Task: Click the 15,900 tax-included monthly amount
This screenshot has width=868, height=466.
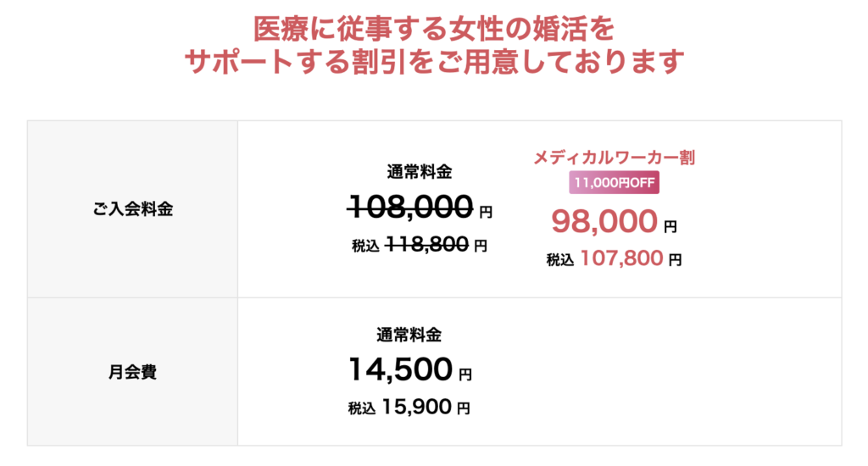Action: pyautogui.click(x=416, y=408)
